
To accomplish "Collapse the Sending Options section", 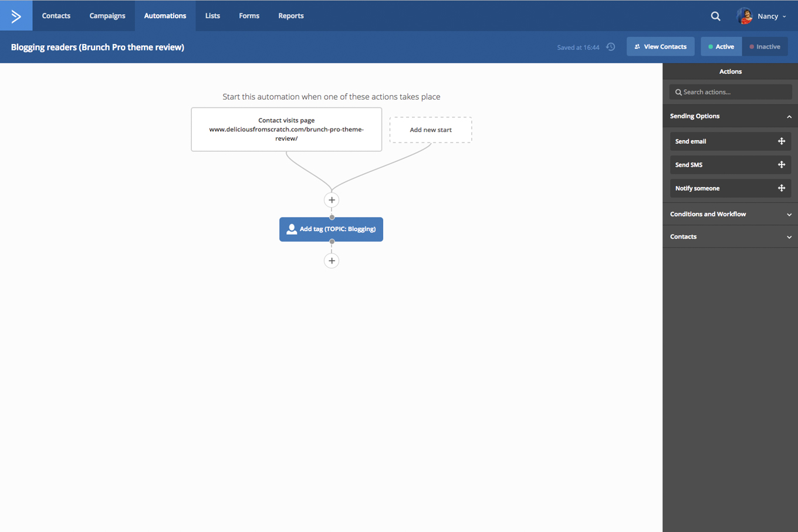I will [789, 117].
